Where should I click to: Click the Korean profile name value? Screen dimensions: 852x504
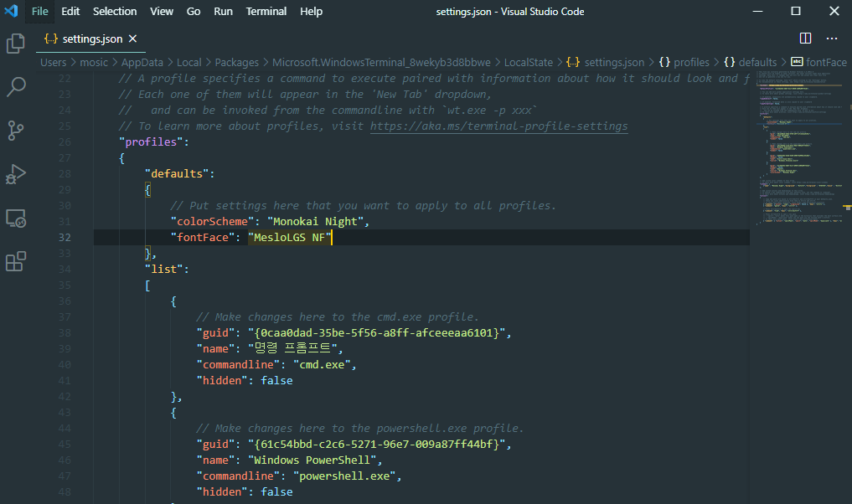(x=293, y=348)
